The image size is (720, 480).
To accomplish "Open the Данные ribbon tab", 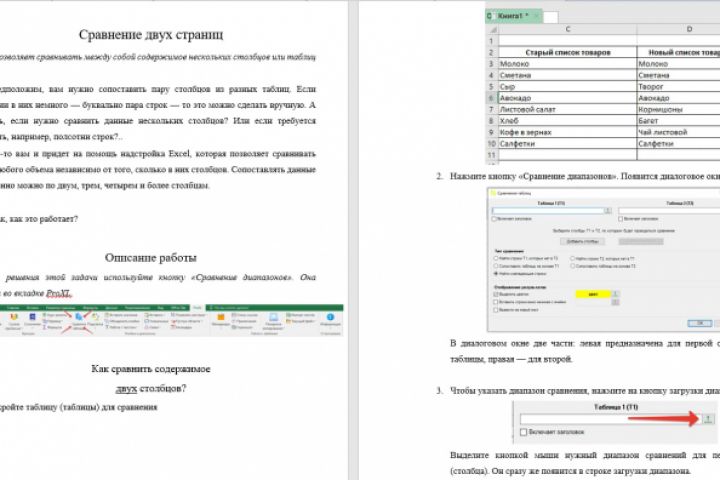I will pyautogui.click(x=111, y=307).
